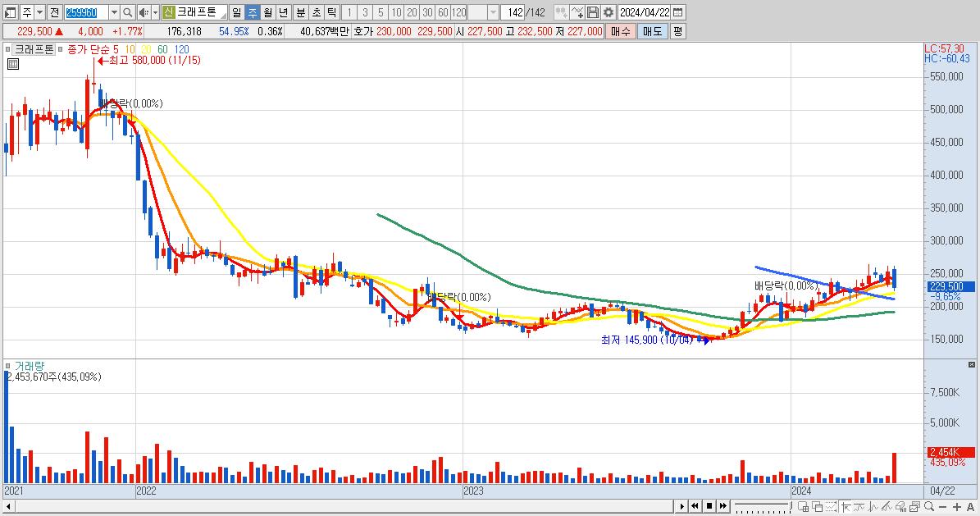Fast-forward chart replay with the double-right arrow
Screen dimensions: 980x516
point(722,506)
